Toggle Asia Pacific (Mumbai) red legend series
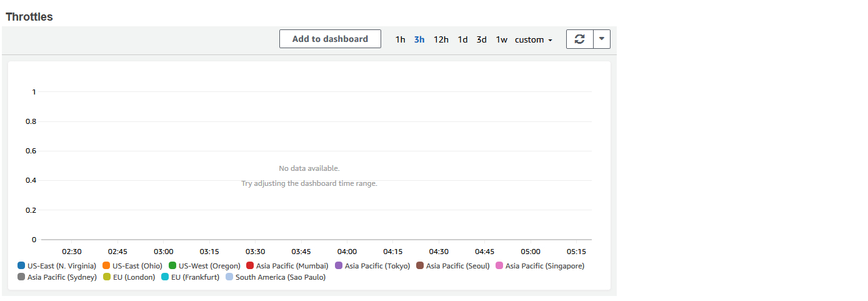Viewport: 868px width, 301px height. 287,266
